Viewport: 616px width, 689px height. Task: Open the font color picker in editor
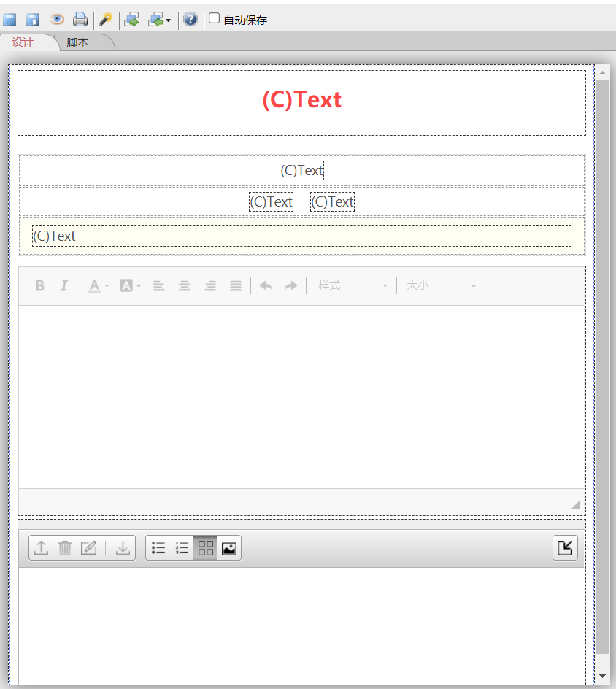98,285
